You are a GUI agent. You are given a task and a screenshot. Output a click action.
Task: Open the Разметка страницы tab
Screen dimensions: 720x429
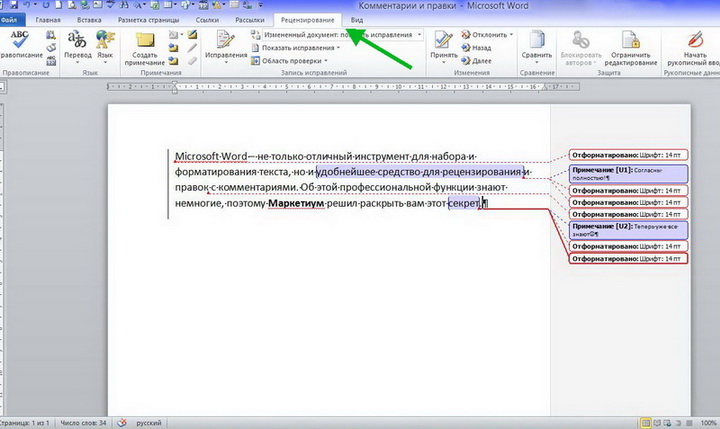[151, 19]
